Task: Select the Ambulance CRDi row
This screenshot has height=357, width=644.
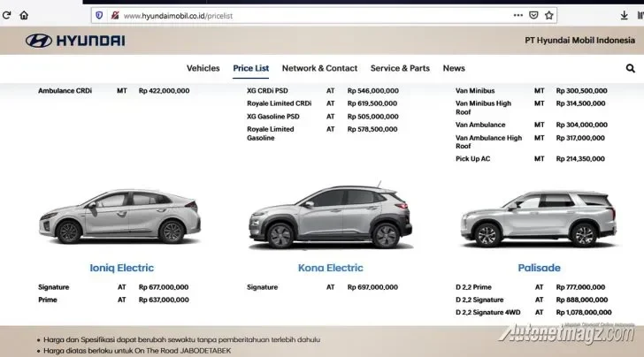Action: [114, 91]
